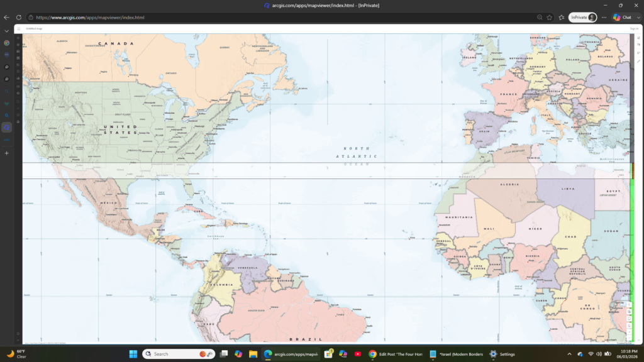Open the Map properties icon
The height and width of the screenshot is (362, 644).
[18, 93]
